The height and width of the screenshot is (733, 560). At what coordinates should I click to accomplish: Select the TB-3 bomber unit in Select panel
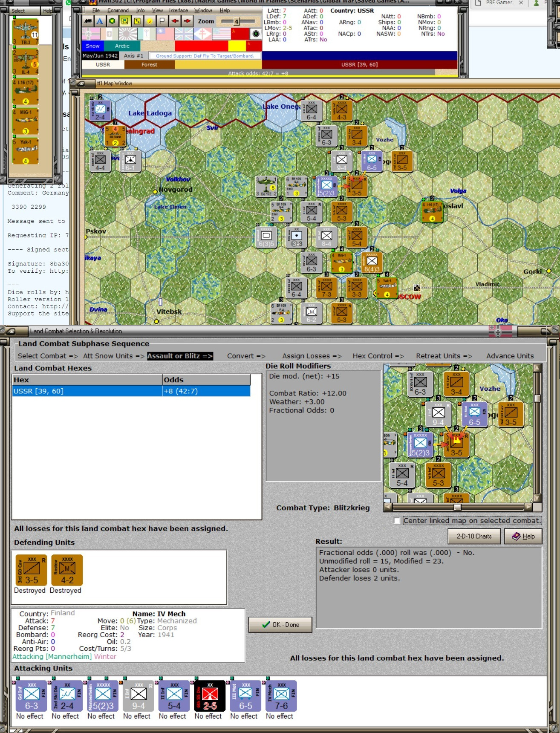pyautogui.click(x=26, y=32)
